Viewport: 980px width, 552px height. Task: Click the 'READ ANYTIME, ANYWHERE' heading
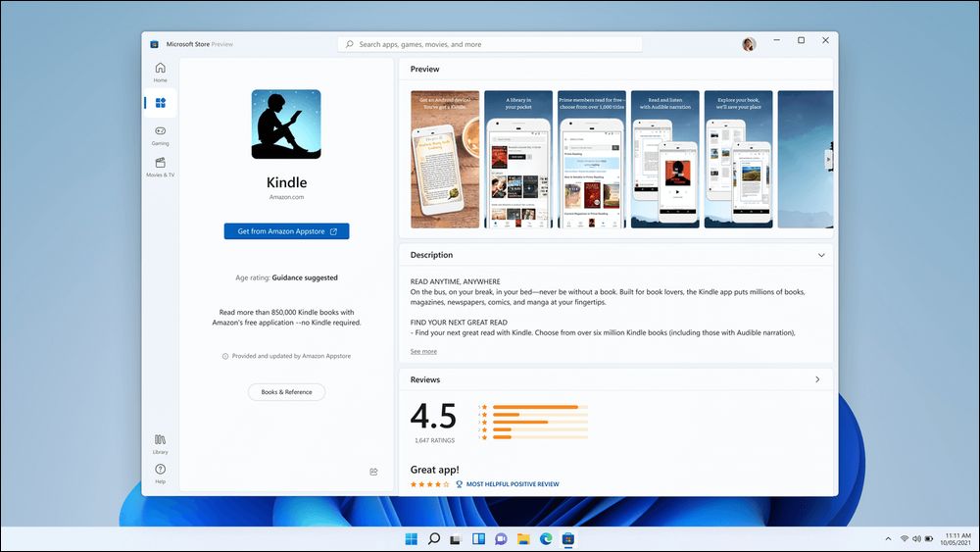click(455, 282)
